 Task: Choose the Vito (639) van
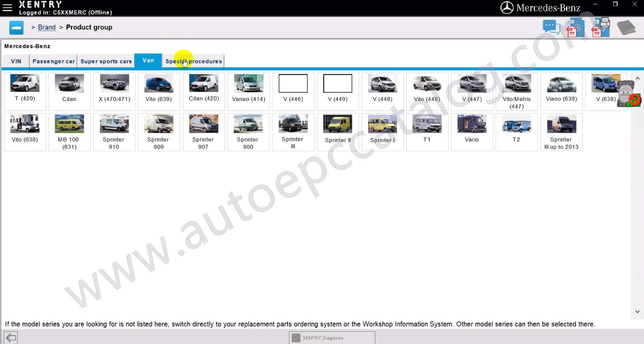[x=159, y=91]
